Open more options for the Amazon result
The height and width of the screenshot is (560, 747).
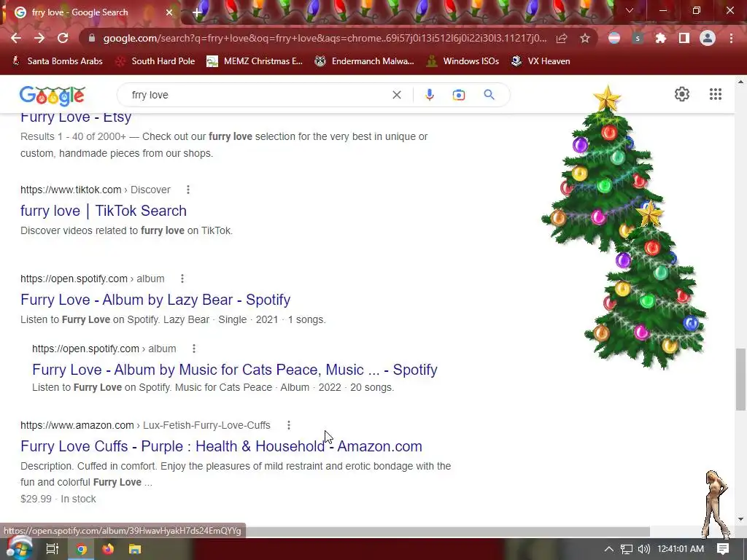coord(289,425)
